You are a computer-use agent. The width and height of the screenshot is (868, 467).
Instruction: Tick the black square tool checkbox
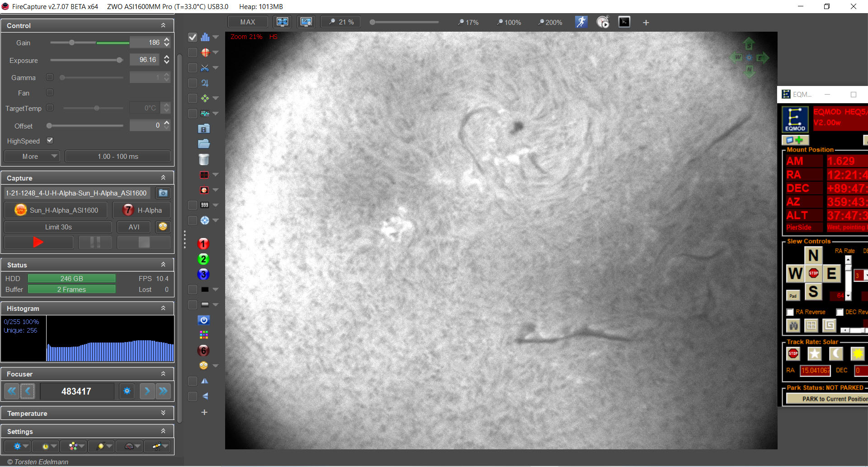192,289
